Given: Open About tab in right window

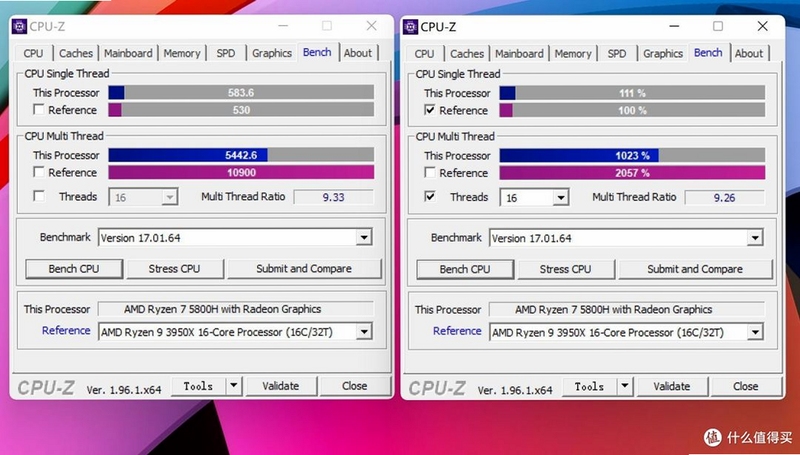Looking at the screenshot, I should 748,54.
